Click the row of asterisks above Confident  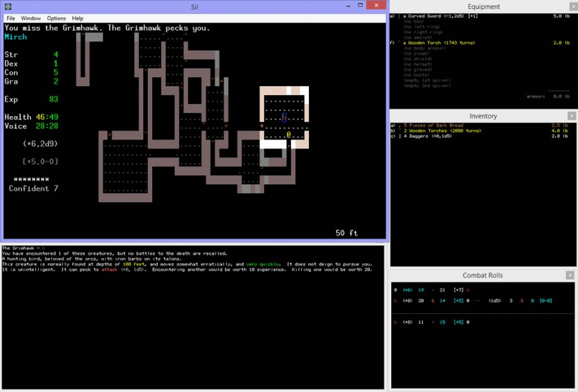(x=31, y=180)
